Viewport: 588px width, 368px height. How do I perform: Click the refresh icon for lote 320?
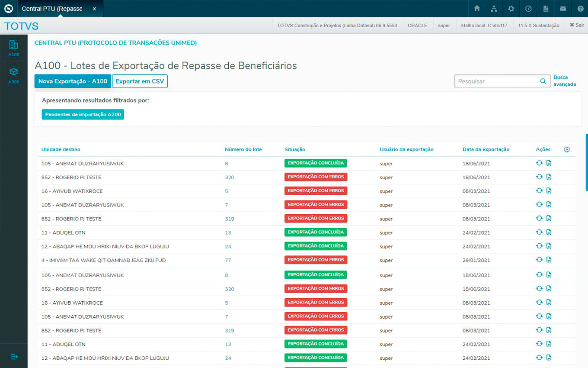coord(539,177)
